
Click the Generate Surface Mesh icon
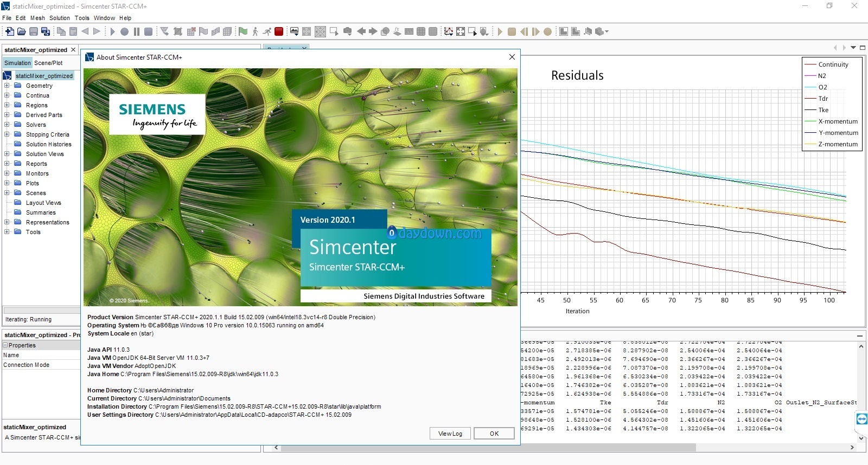[215, 31]
